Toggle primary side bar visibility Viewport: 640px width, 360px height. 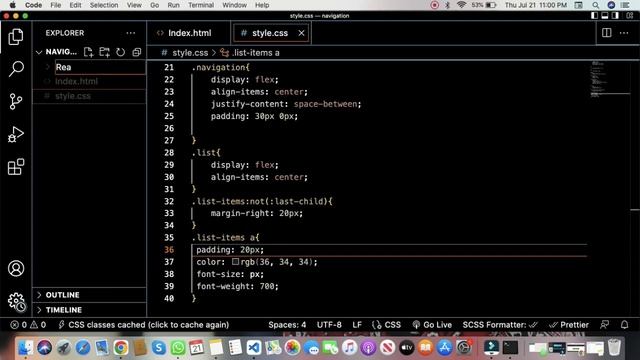pos(595,16)
